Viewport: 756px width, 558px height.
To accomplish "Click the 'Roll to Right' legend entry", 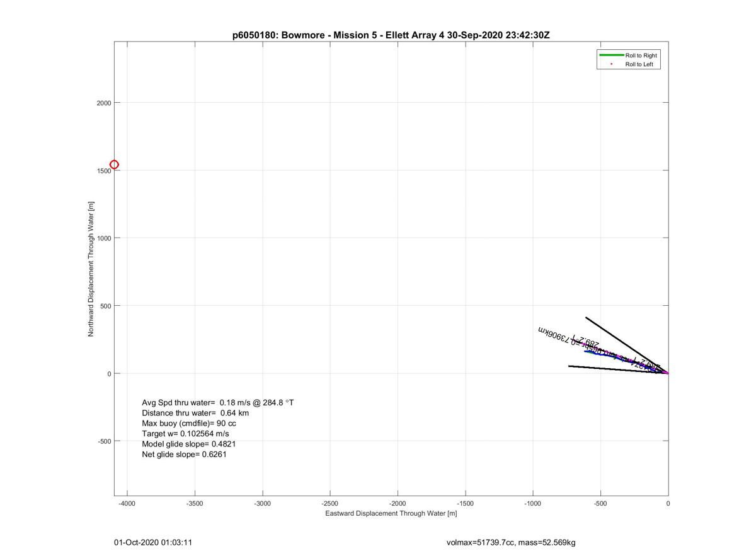I will coord(641,55).
